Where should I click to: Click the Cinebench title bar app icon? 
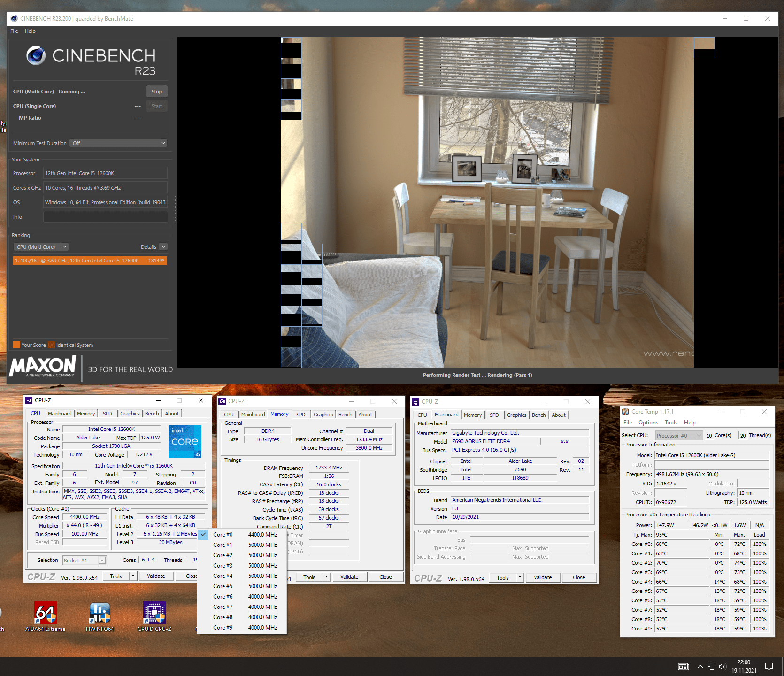(14, 19)
